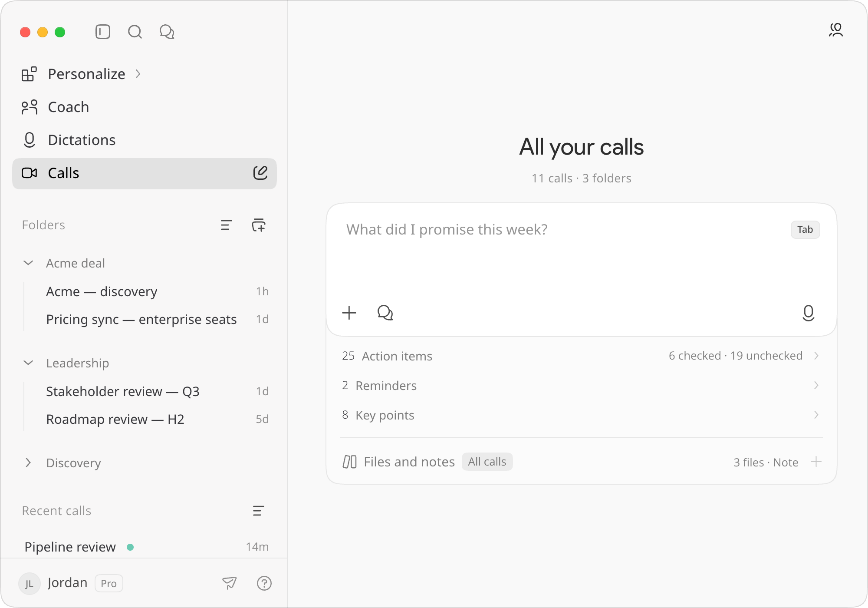Click '3 files · Note' text

coord(766,462)
